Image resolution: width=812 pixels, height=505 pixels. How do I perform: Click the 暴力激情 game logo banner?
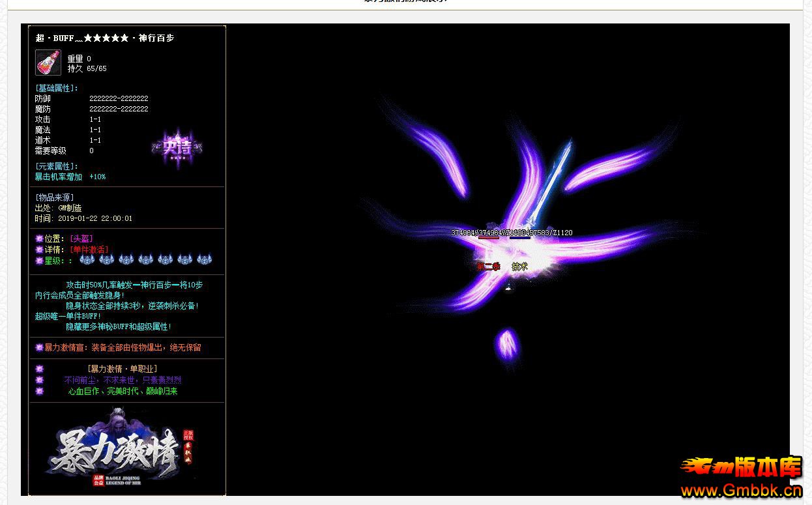122,450
